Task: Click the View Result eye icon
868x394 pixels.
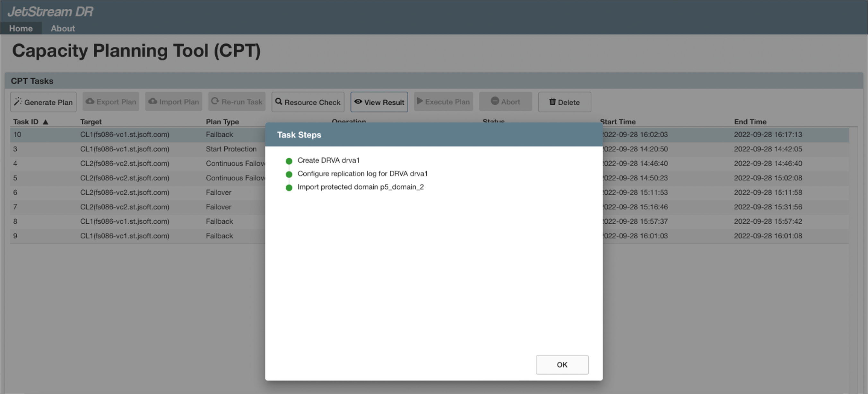Action: (358, 102)
